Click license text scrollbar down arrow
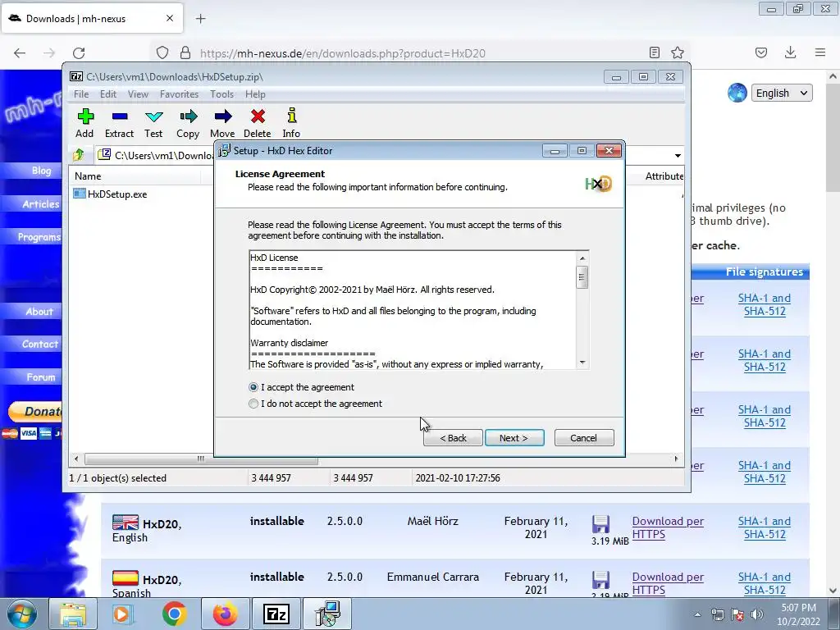Image resolution: width=840 pixels, height=630 pixels. tap(582, 363)
